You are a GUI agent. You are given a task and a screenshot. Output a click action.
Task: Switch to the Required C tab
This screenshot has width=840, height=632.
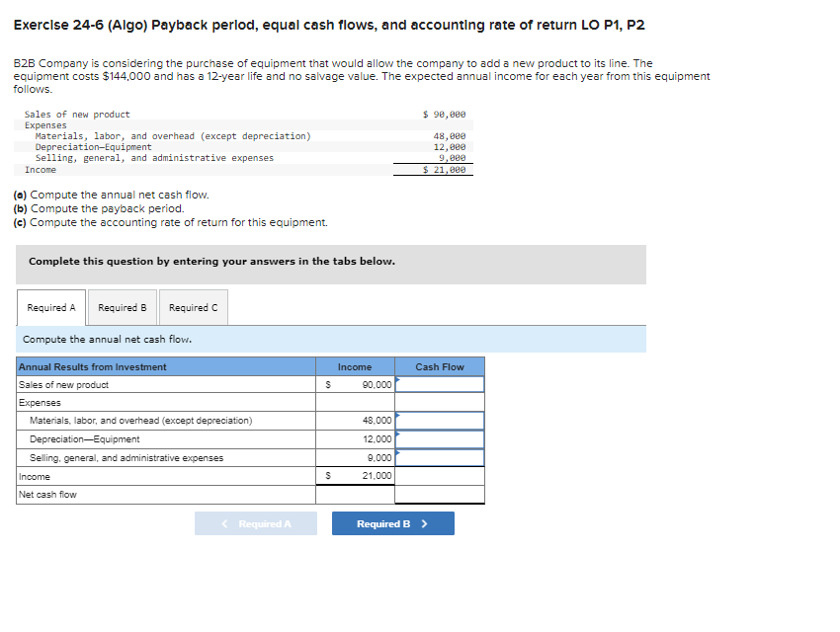(x=194, y=307)
